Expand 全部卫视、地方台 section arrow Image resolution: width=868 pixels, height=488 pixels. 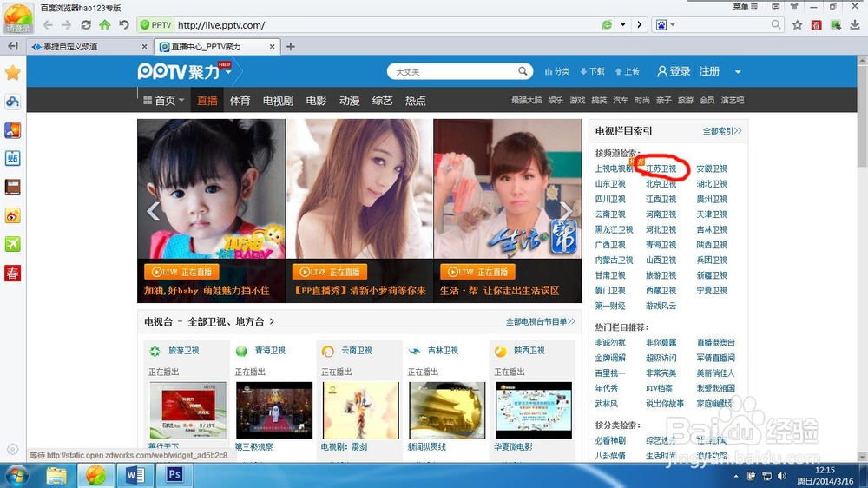272,321
